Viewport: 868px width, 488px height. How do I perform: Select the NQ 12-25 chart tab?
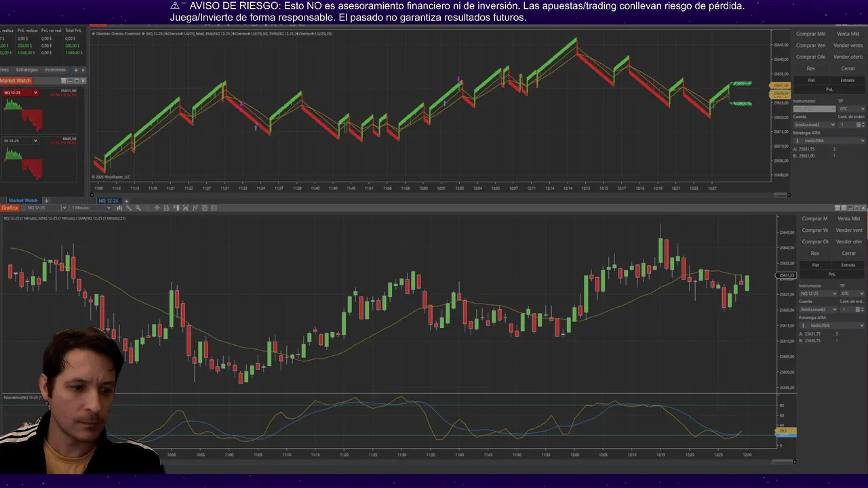coord(108,201)
